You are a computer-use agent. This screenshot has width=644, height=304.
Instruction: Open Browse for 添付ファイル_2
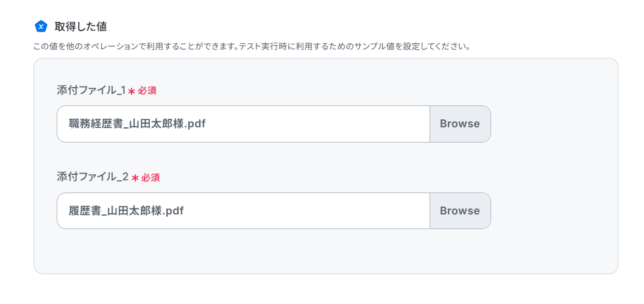(x=460, y=211)
